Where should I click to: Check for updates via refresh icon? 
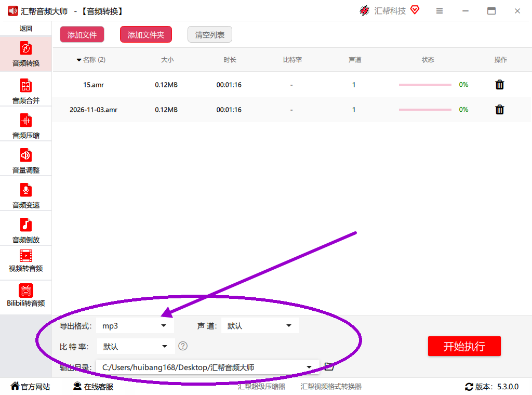(x=469, y=387)
